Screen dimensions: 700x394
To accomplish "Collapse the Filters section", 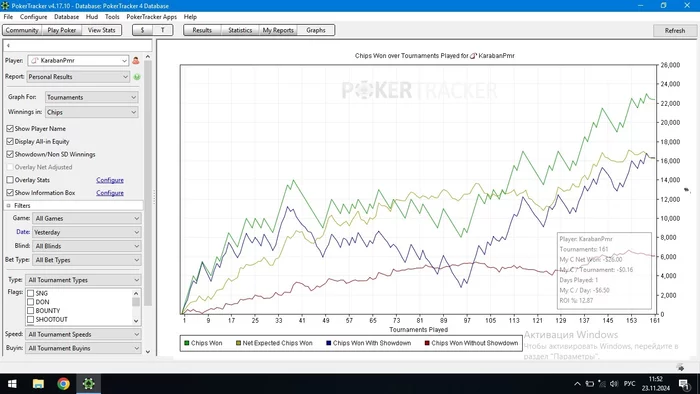I will coord(8,206).
